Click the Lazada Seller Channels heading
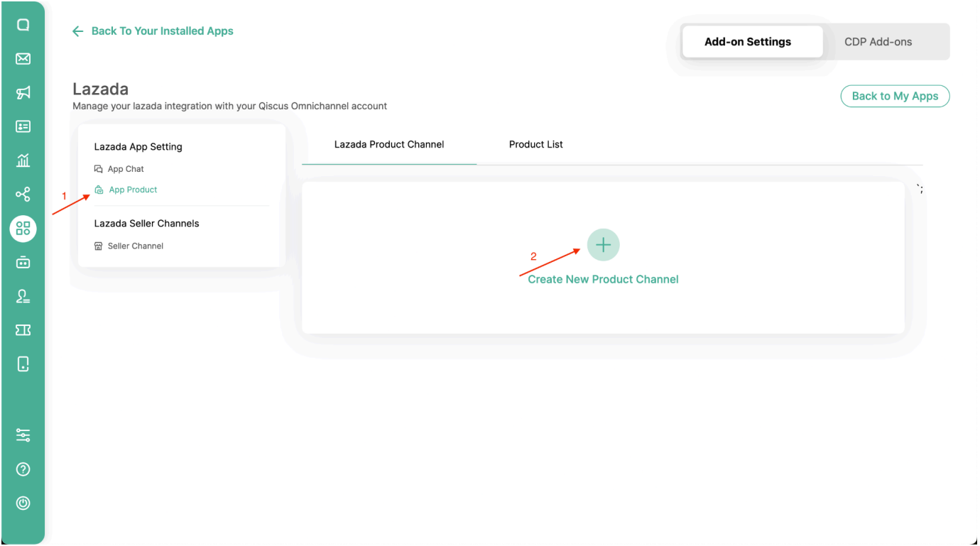 pyautogui.click(x=147, y=224)
